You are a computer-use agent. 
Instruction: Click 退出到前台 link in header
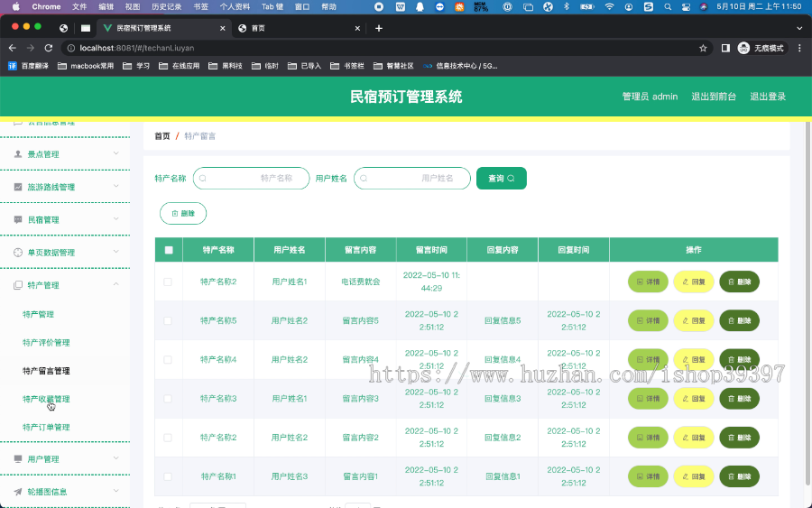tap(714, 97)
